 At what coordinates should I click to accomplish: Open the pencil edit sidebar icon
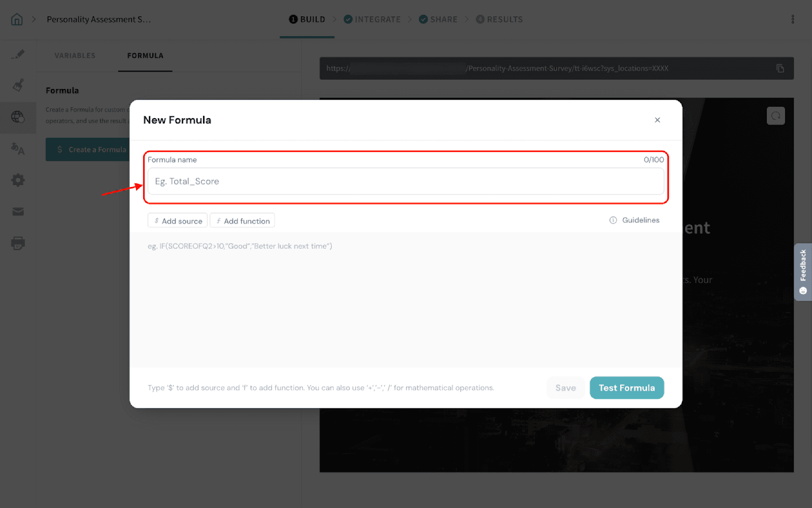(x=18, y=54)
